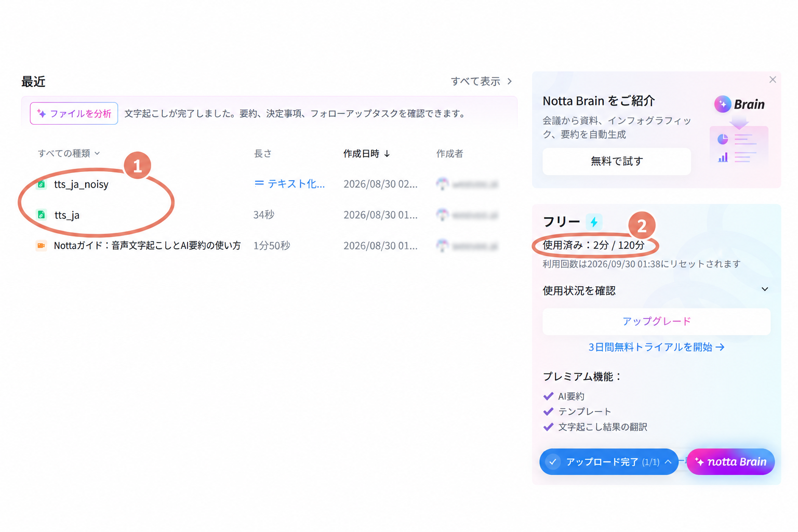Open the tts_ja_noisy file

click(81, 184)
